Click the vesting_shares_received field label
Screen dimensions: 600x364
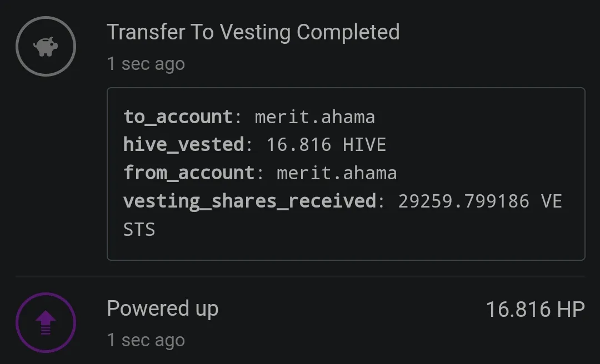tap(250, 201)
